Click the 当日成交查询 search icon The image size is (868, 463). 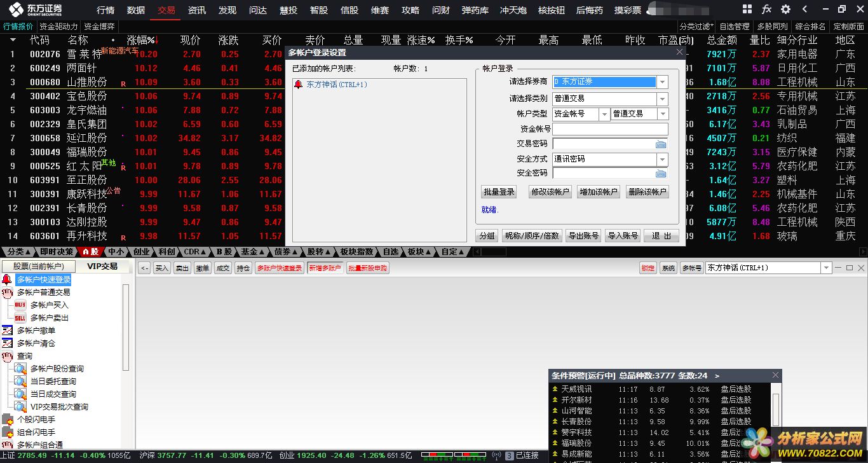20,394
